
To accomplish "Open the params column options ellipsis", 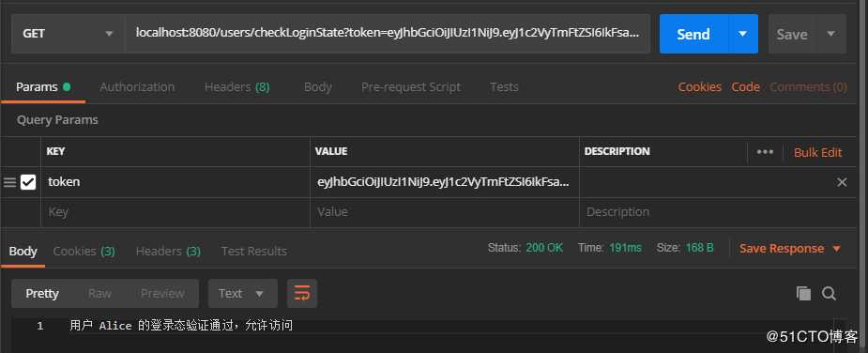I will coord(765,152).
